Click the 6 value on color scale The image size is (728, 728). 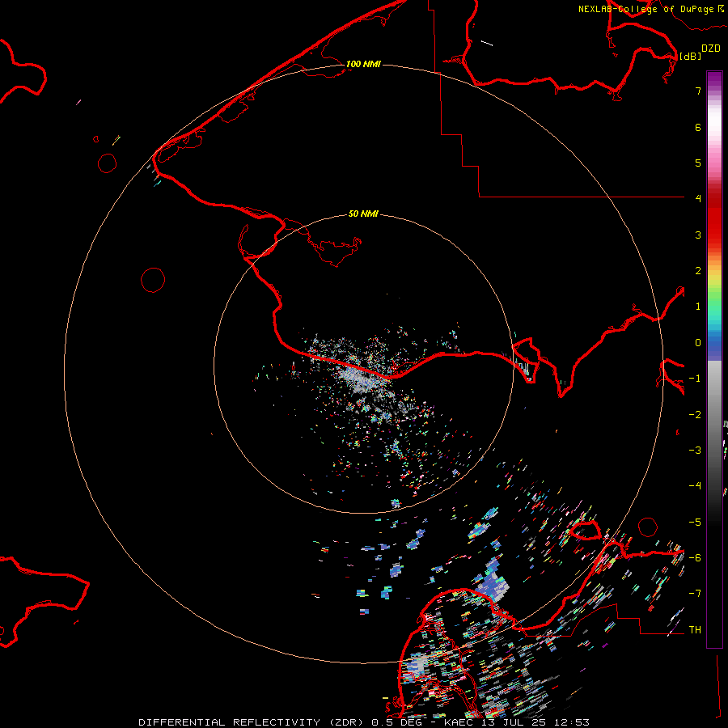pyautogui.click(x=698, y=127)
